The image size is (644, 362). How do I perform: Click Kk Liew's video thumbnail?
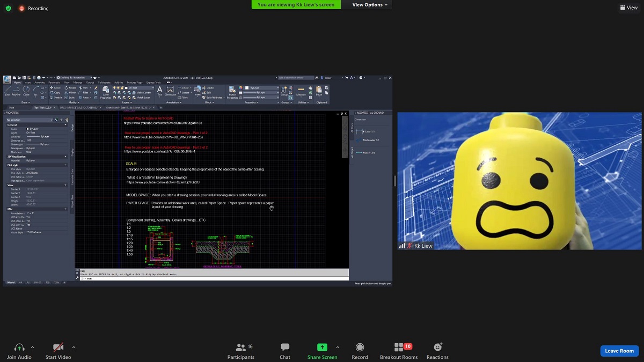point(519,181)
